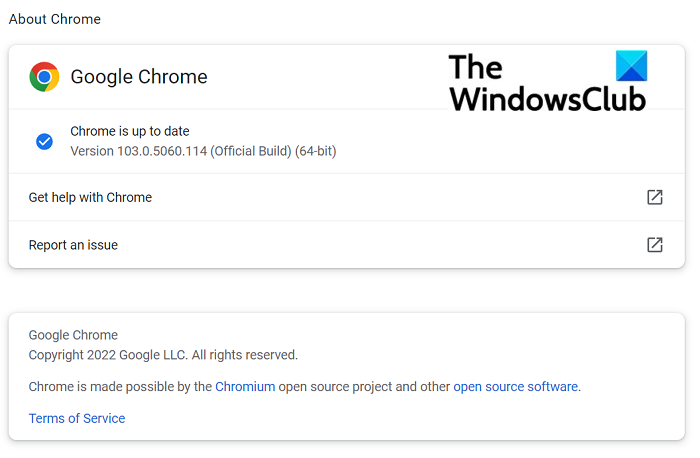Screen dimensions: 700x458
Task: Follow the open source software link
Action: pyautogui.click(x=515, y=386)
